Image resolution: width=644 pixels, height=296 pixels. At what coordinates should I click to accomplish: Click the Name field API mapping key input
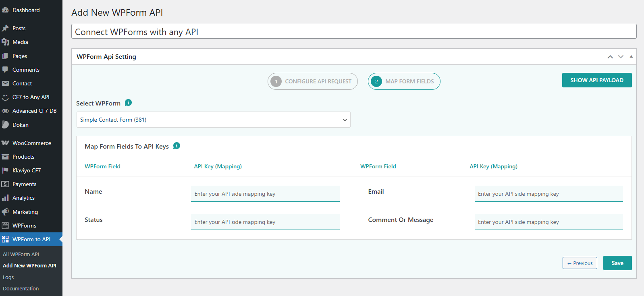[x=265, y=194]
